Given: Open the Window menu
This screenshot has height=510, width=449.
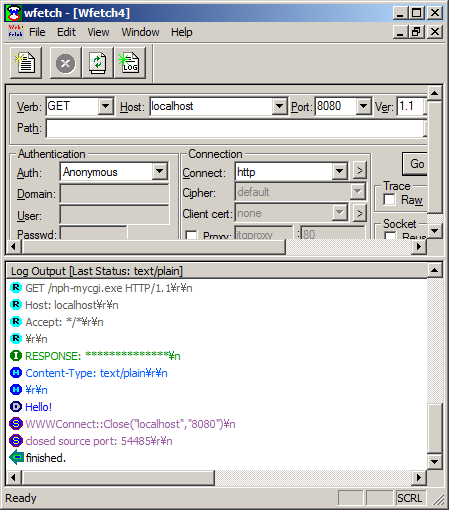Looking at the screenshot, I should click(x=140, y=32).
